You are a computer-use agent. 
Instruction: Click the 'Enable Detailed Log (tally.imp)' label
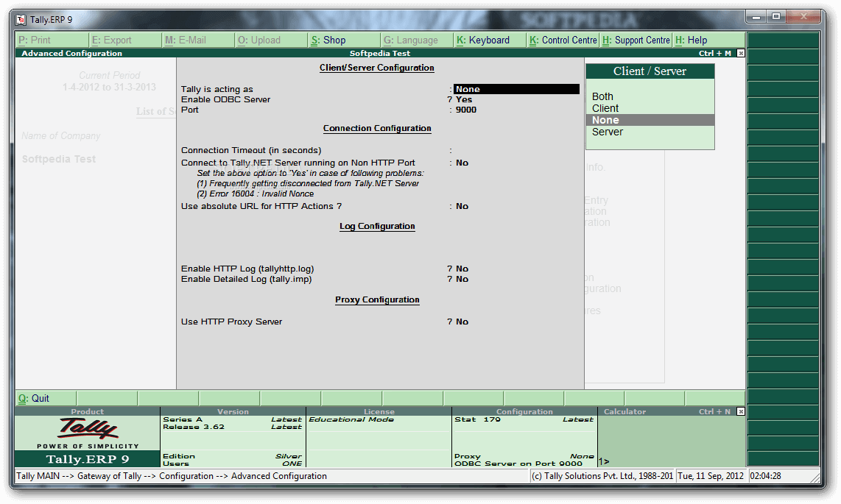click(x=246, y=279)
